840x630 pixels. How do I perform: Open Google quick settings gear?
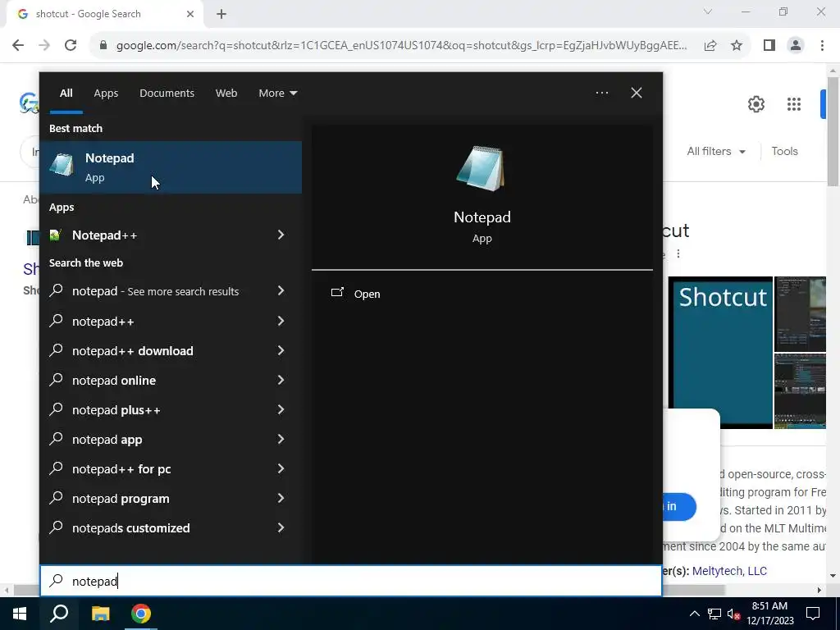pos(756,104)
